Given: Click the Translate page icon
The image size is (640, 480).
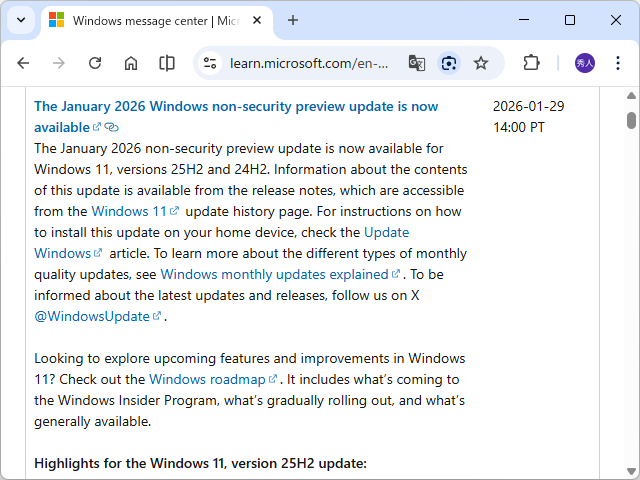Looking at the screenshot, I should point(417,63).
